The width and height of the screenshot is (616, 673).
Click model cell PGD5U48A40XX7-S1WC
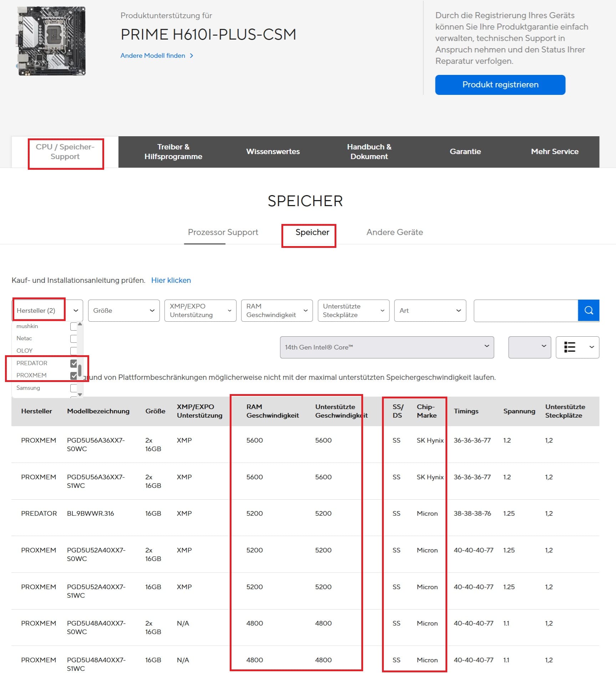click(96, 664)
